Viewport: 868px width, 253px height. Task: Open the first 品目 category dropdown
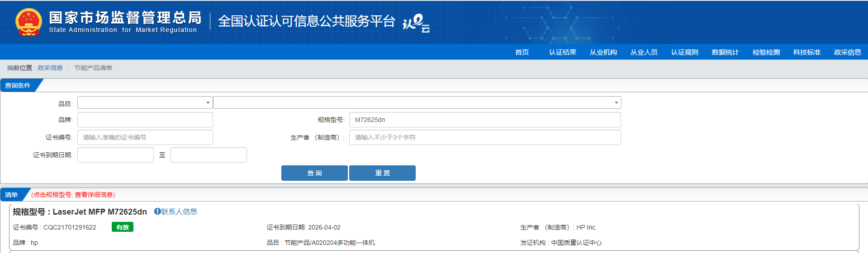point(145,103)
